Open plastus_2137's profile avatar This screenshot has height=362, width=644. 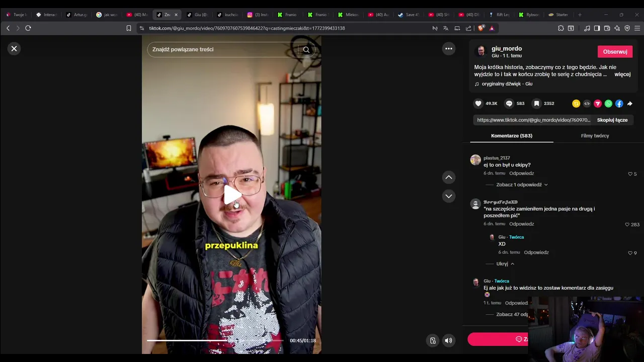point(475,160)
